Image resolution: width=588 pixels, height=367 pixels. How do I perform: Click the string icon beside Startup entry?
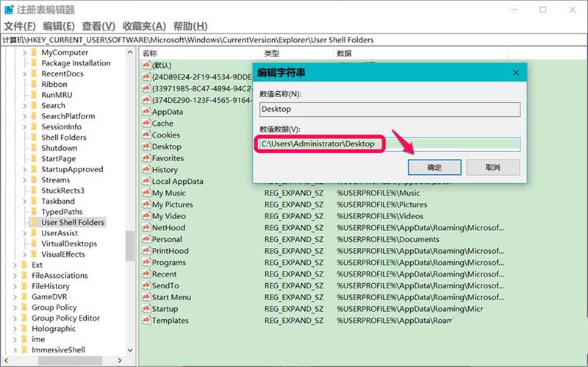[x=146, y=309]
